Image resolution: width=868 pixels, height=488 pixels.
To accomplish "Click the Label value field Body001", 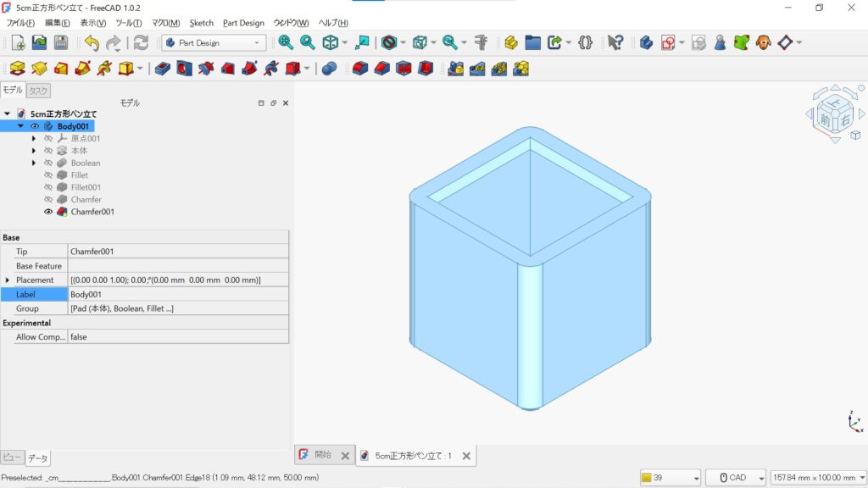I will [178, 295].
